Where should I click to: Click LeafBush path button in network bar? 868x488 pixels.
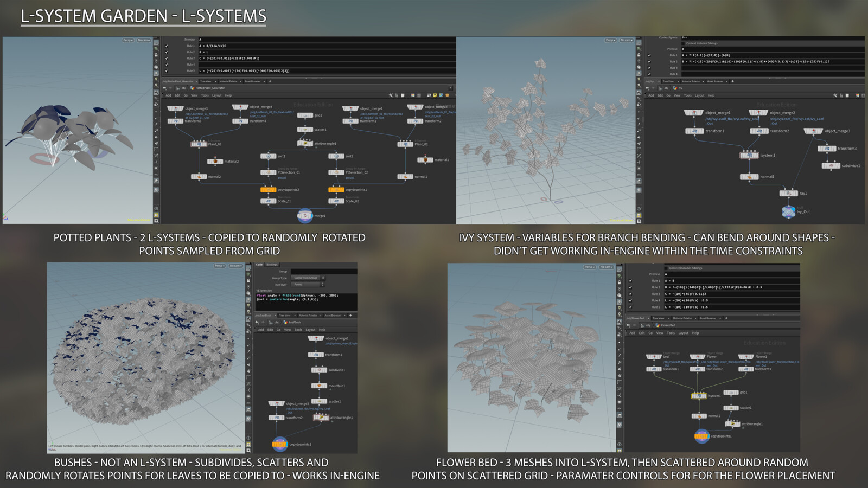(x=292, y=322)
